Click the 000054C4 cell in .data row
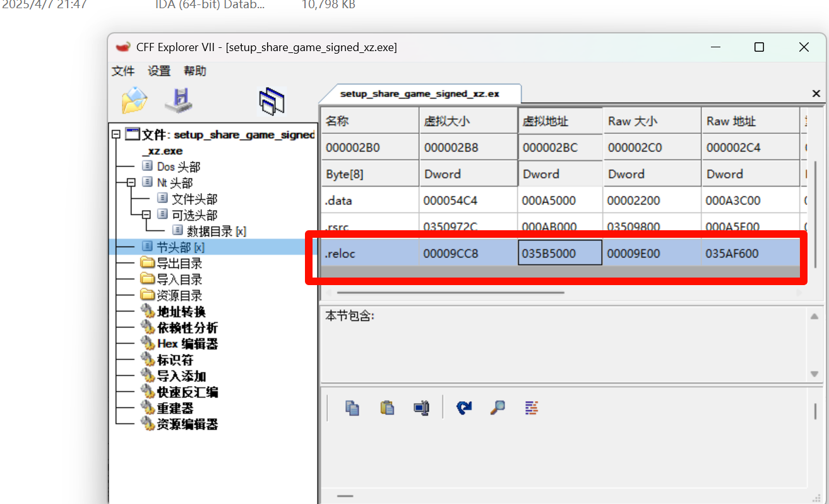Image resolution: width=829 pixels, height=504 pixels. (468, 201)
